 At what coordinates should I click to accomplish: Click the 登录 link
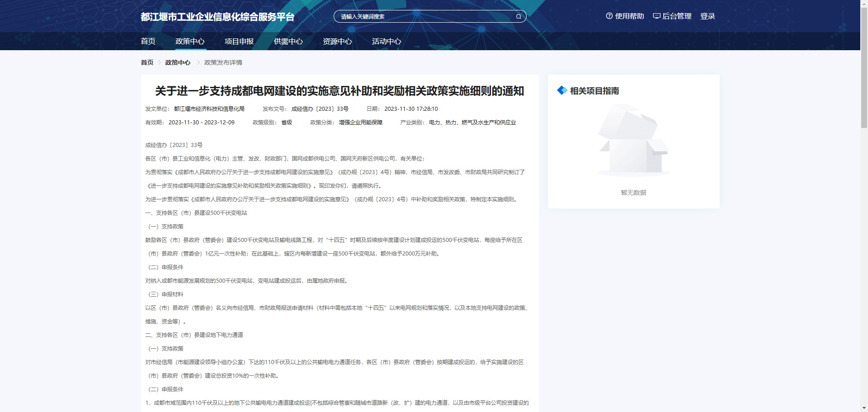point(708,16)
